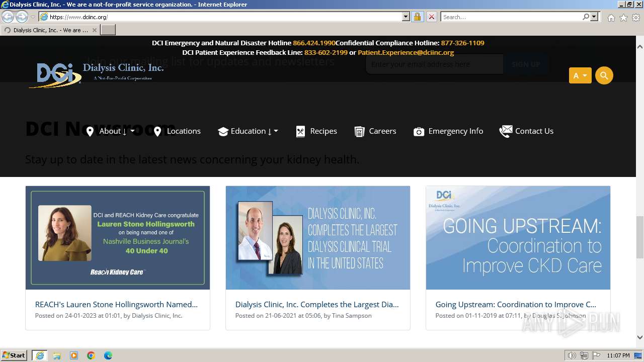Click the IE search box
Viewport: 644px width, 362px height.
[x=511, y=17]
